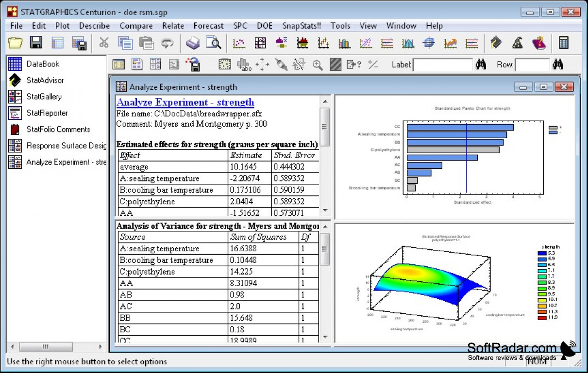The height and width of the screenshot is (373, 588).
Task: Click the 'Sum of Squares' column header
Action: pyautogui.click(x=264, y=237)
